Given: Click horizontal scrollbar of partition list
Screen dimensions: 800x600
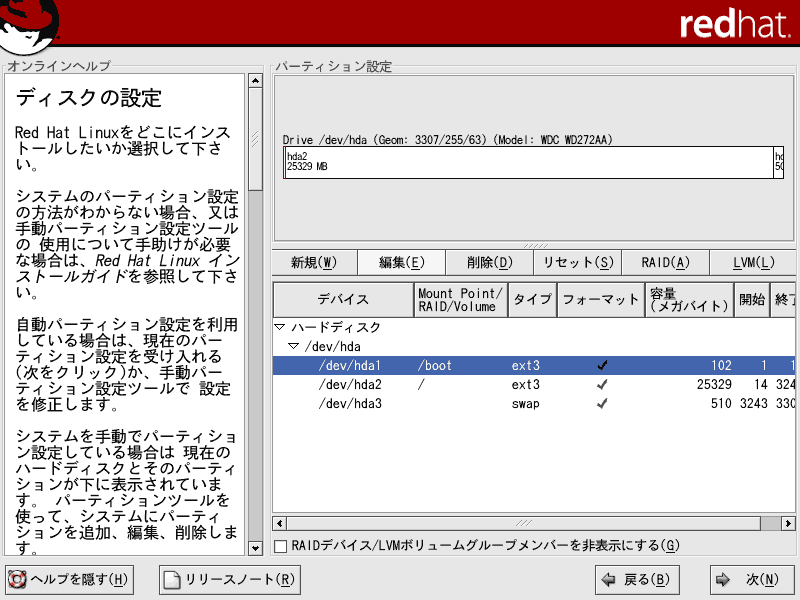Looking at the screenshot, I should (x=522, y=523).
